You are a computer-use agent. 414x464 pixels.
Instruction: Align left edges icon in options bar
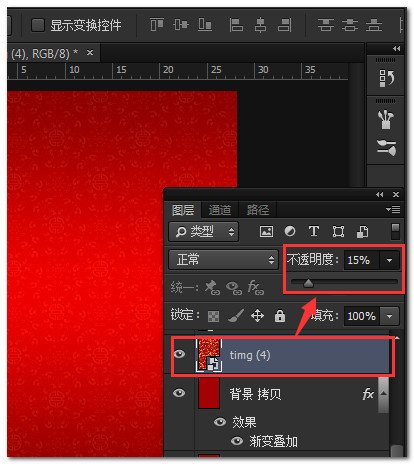[x=236, y=25]
